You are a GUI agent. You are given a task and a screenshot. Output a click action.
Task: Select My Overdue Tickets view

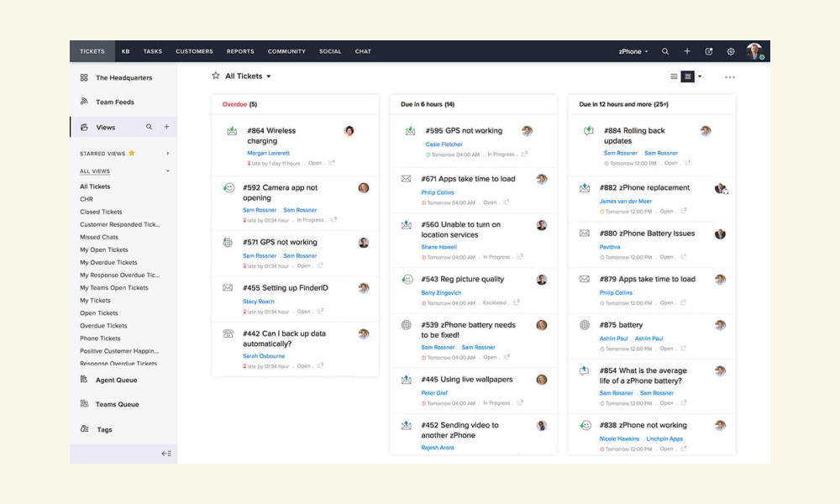(108, 262)
